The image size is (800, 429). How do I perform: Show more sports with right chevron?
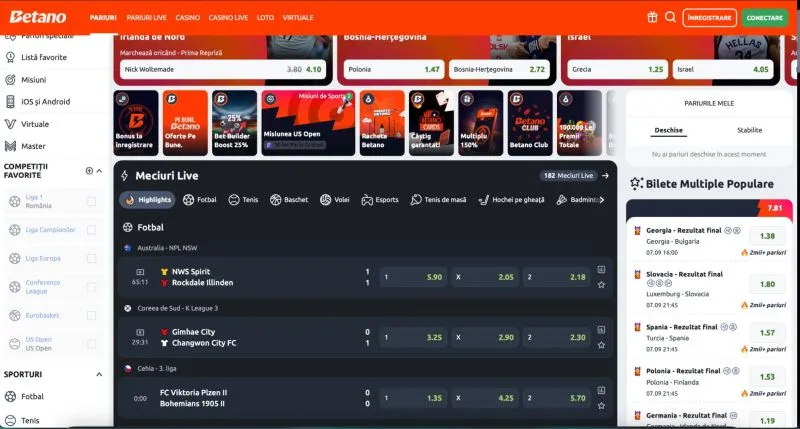pos(602,200)
